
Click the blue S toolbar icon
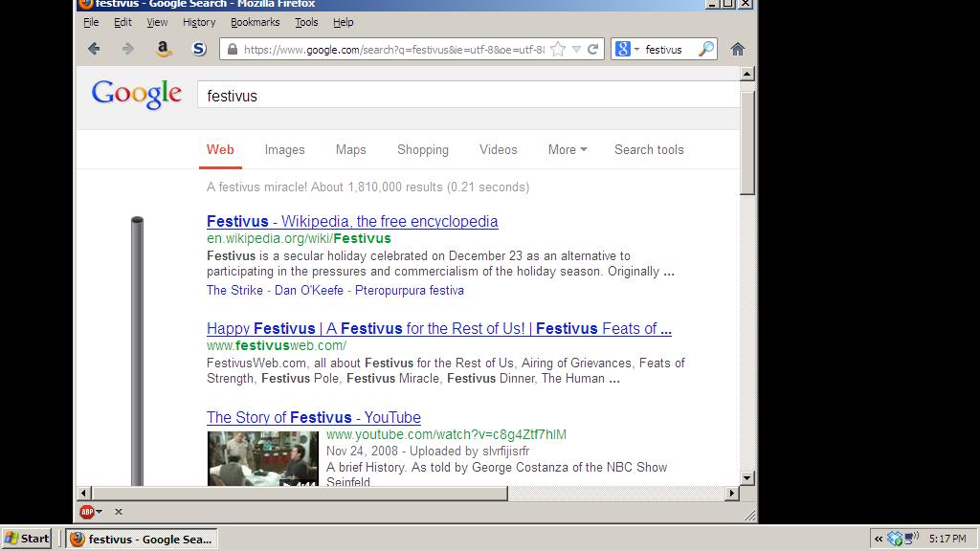coord(199,49)
